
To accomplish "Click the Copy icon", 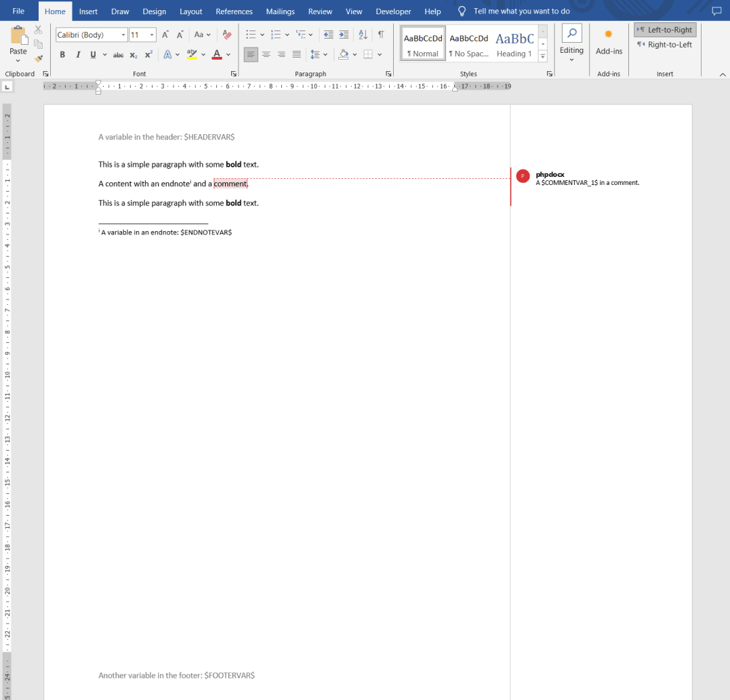I will pos(38,44).
